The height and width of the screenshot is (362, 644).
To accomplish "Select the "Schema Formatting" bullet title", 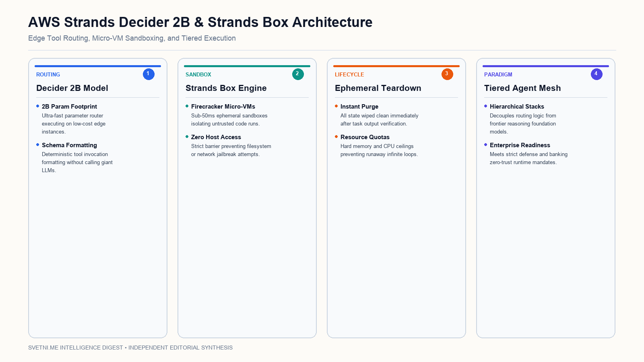I will 69,145.
